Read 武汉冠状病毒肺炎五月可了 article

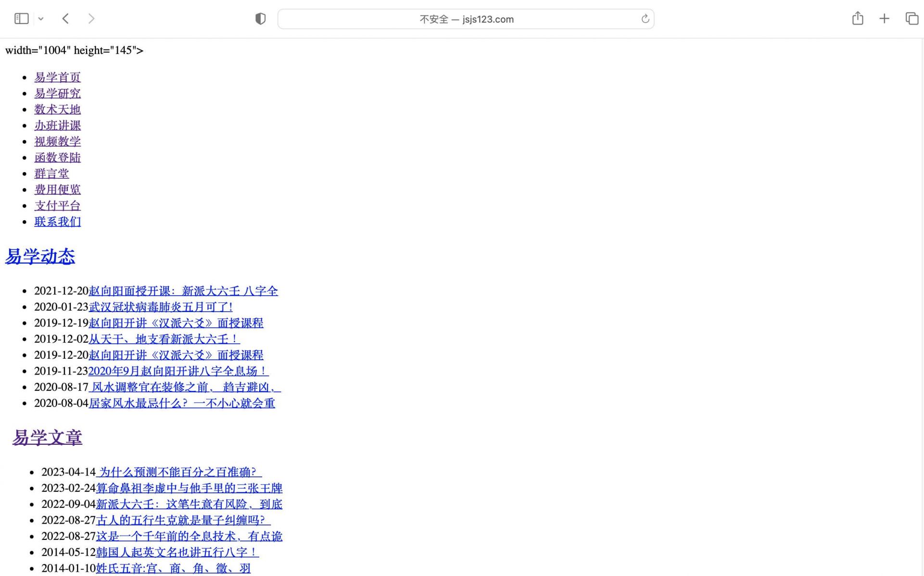pos(161,307)
